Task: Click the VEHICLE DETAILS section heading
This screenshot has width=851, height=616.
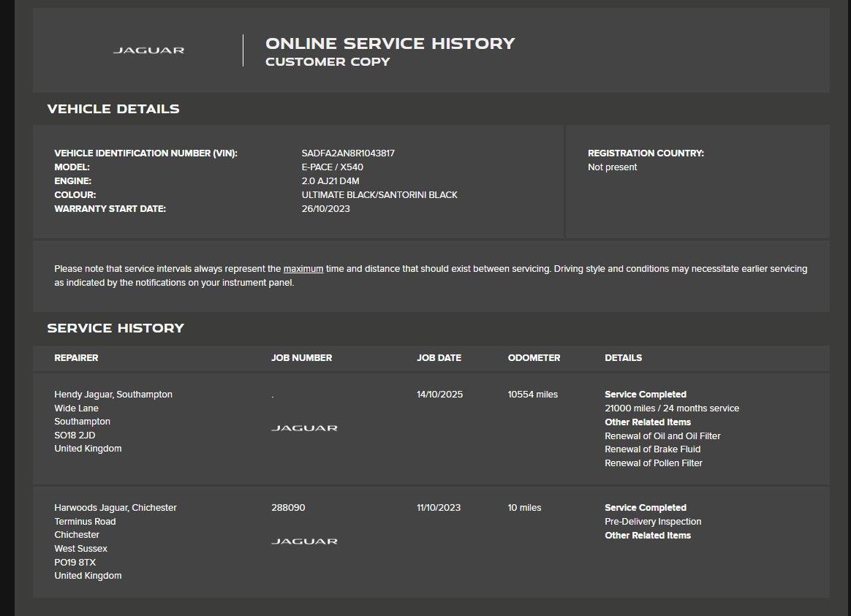Action: pyautogui.click(x=113, y=109)
